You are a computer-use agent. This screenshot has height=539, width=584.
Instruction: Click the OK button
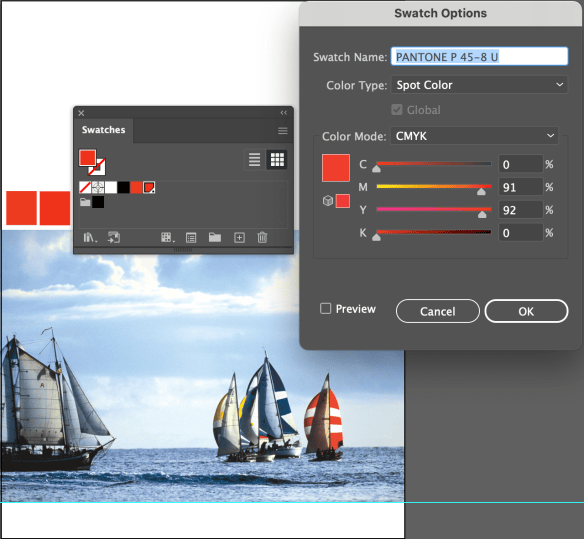[x=526, y=311]
